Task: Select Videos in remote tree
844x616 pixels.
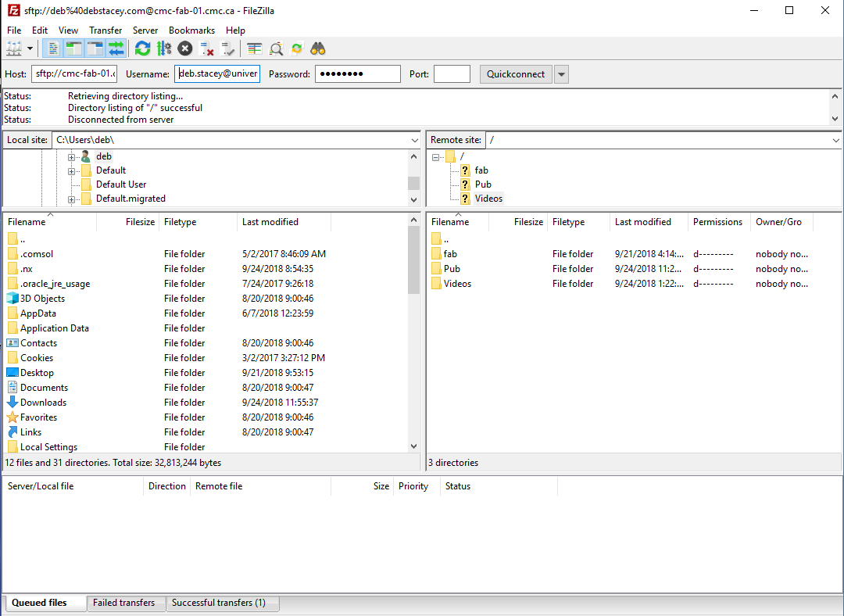Action: tap(488, 198)
